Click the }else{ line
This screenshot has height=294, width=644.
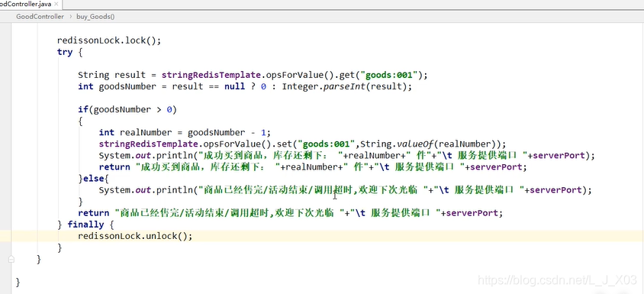click(94, 179)
